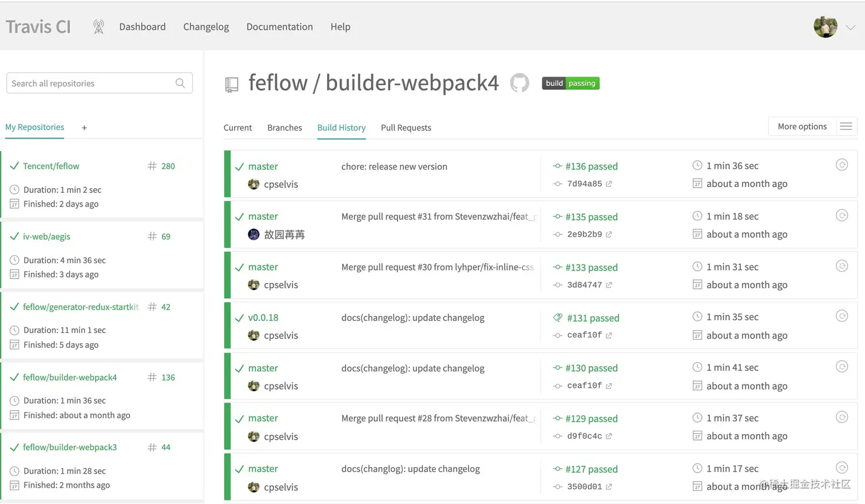
Task: Open the #136 passed build link
Action: 592,166
